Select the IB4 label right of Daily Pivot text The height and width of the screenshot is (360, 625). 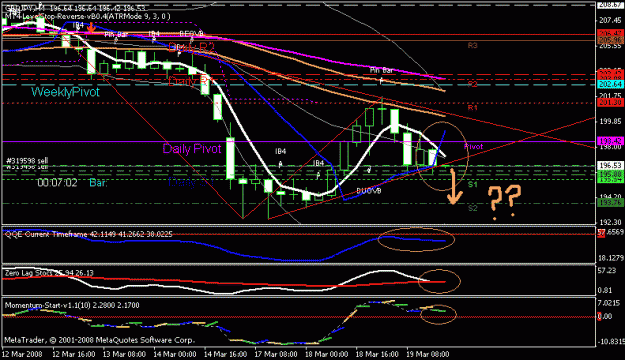[281, 151]
